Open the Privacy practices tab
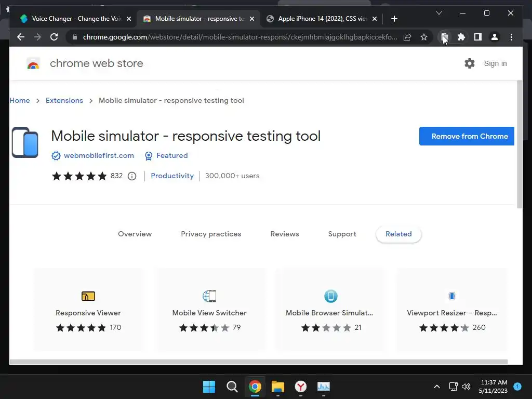The height and width of the screenshot is (399, 532). click(x=211, y=234)
